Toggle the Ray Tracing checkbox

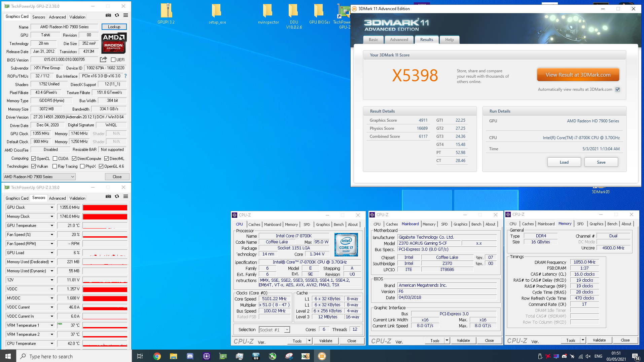pos(55,166)
